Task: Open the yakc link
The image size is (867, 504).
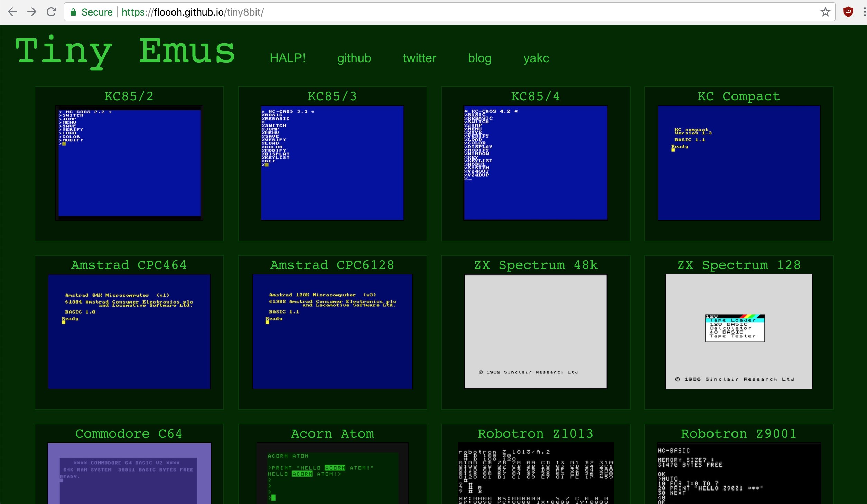Action: click(536, 58)
